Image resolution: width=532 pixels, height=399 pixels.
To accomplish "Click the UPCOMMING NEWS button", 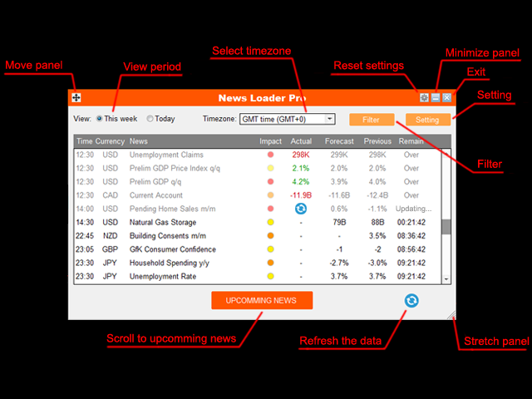I will coord(262,300).
